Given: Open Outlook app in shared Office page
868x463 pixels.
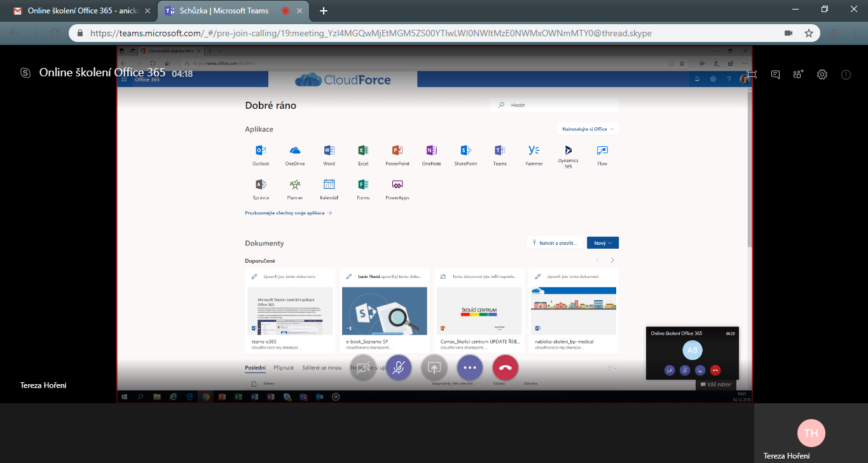Looking at the screenshot, I should pos(261,155).
